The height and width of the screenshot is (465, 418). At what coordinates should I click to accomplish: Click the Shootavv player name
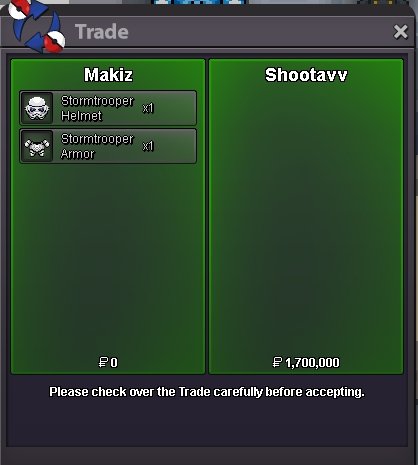(x=306, y=75)
